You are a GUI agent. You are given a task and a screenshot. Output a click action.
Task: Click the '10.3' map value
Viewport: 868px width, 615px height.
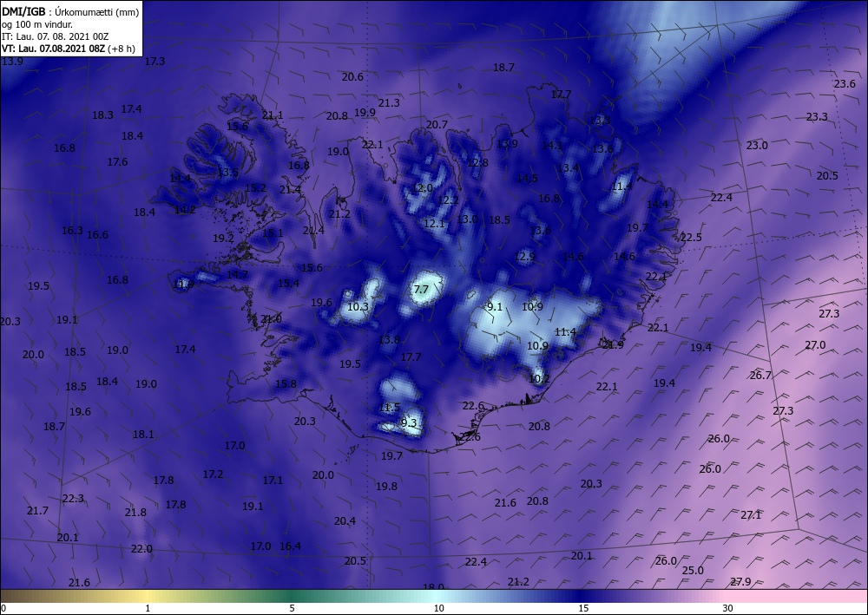click(x=358, y=306)
